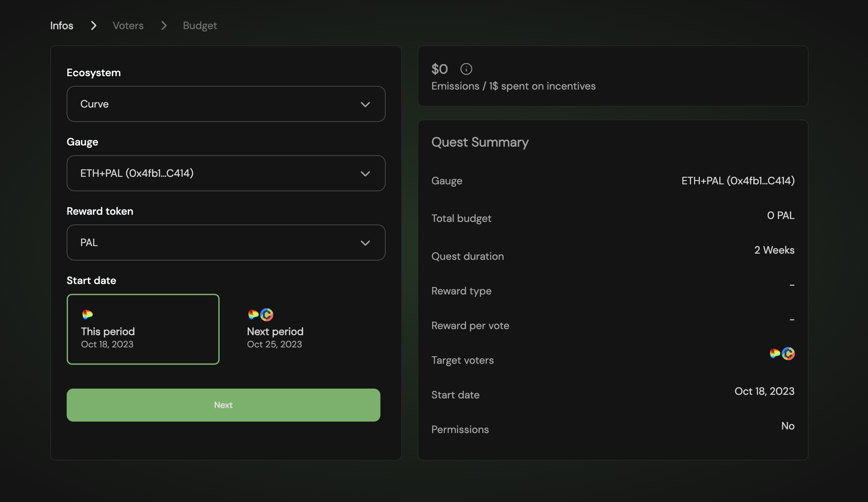Image resolution: width=868 pixels, height=502 pixels.
Task: Click the '2 Weeks' quest duration value
Action: pyautogui.click(x=774, y=250)
